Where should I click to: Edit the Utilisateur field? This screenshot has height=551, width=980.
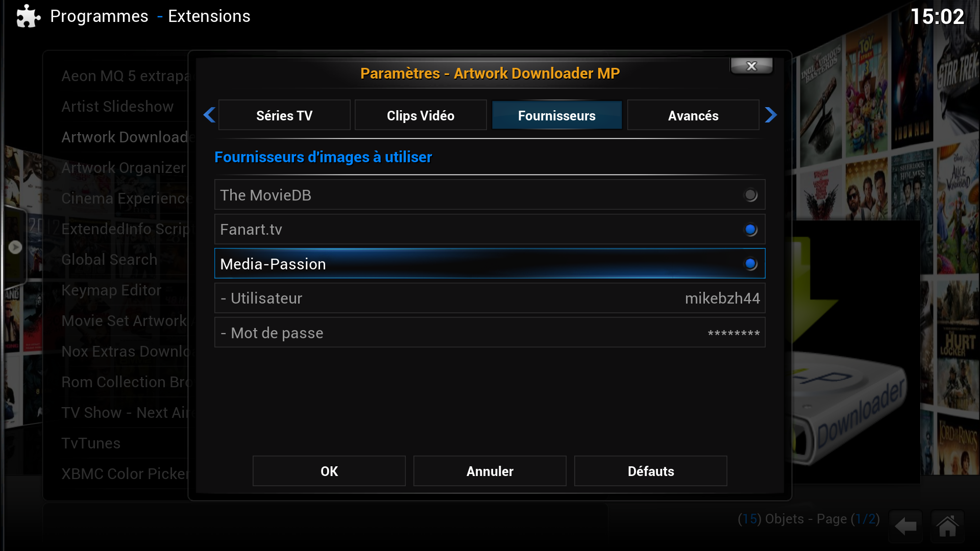point(489,298)
